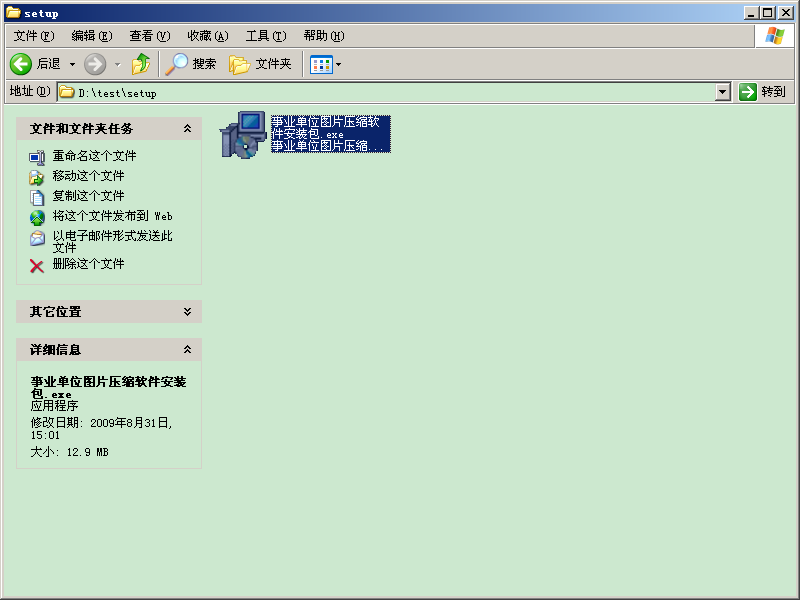The image size is (800, 600).
Task: Open the 文件(F) menu
Action: pyautogui.click(x=34, y=36)
